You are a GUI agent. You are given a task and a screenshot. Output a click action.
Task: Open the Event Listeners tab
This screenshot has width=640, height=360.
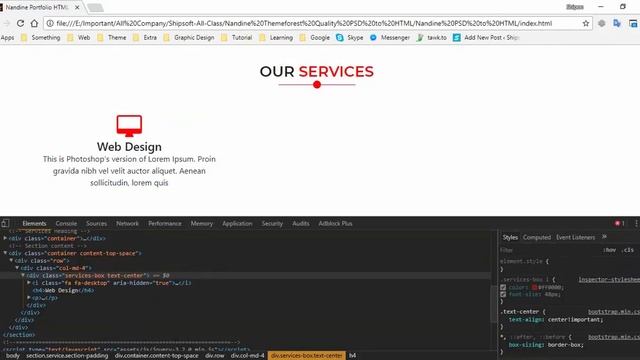pyautogui.click(x=576, y=237)
